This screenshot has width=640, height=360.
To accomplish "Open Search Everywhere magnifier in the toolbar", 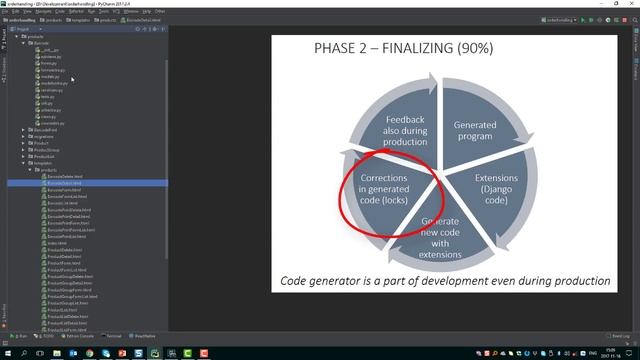I will click(x=635, y=20).
